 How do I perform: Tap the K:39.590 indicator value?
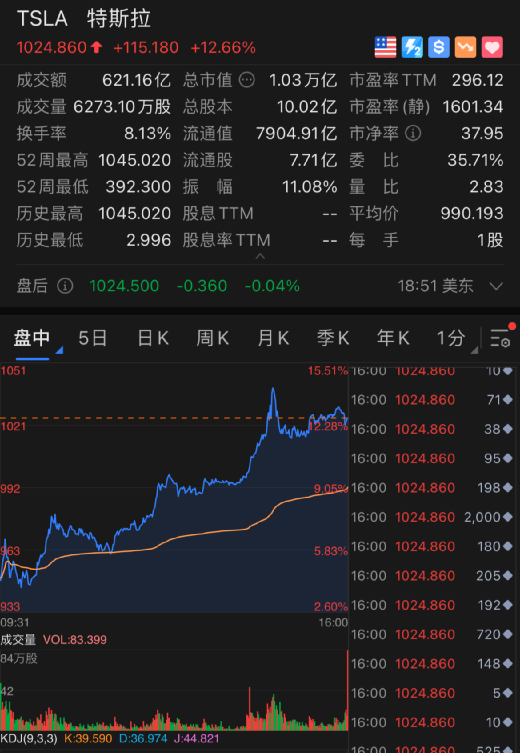click(x=88, y=738)
